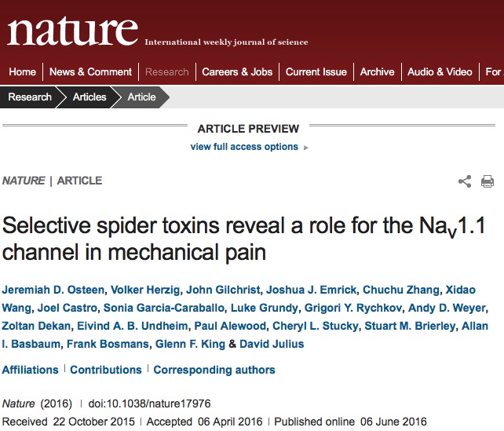Show Corresponding authors details
The height and width of the screenshot is (431, 504).
tap(214, 370)
